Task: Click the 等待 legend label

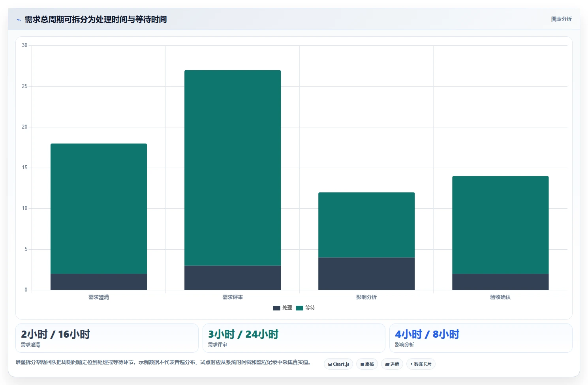Action: coord(310,308)
